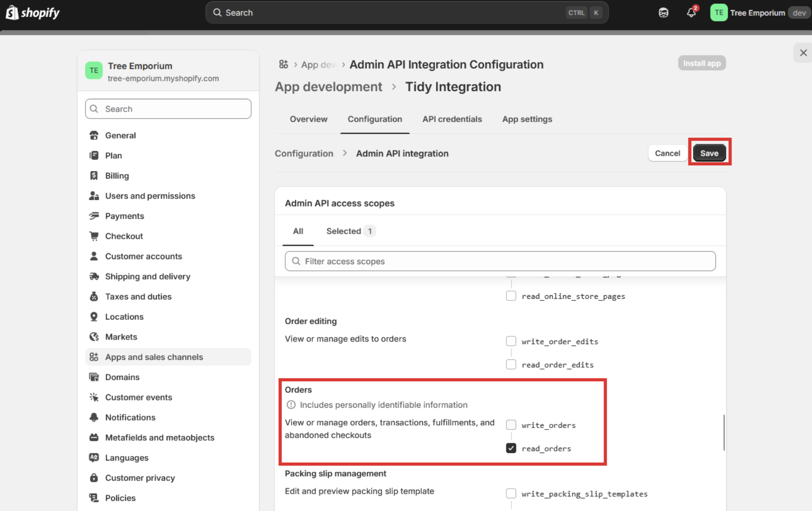Viewport: 812px width, 511px height.
Task: Click the Metafields and metaobjects icon
Action: (x=94, y=438)
